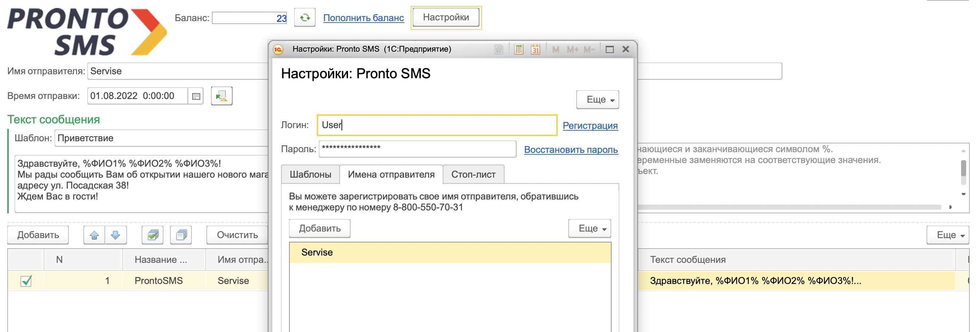Click the uncheck-all rows icon

pos(181,235)
